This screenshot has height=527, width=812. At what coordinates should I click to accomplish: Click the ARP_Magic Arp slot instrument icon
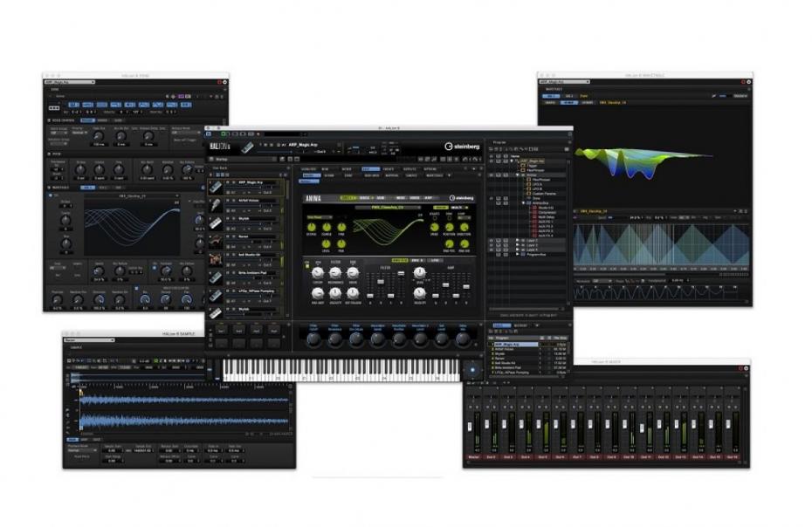click(x=215, y=186)
